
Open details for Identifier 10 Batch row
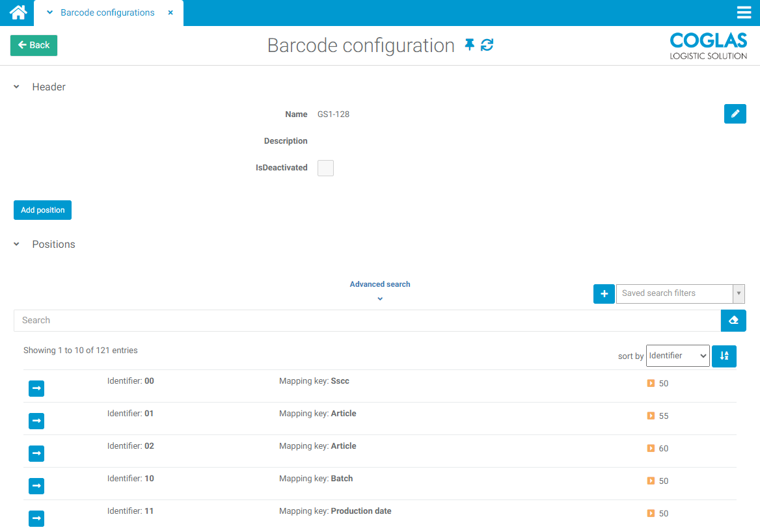[36, 486]
